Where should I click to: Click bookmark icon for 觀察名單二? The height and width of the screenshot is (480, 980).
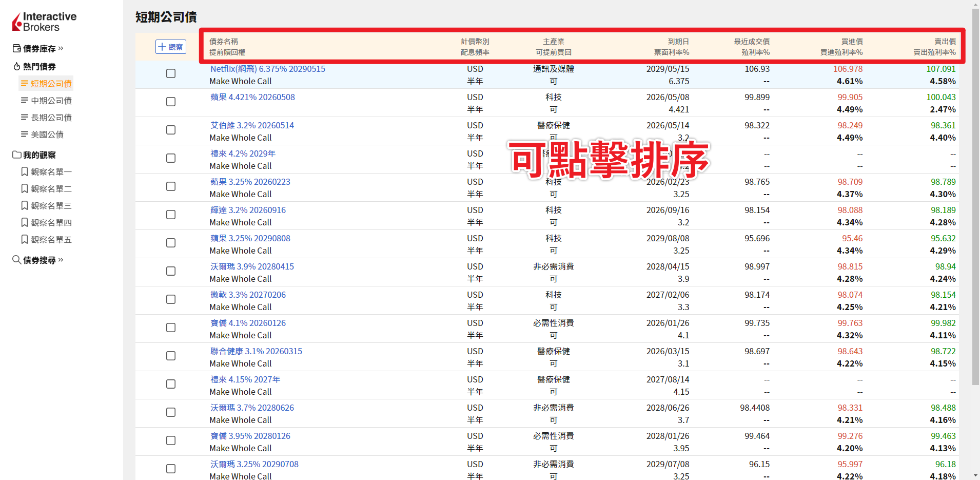click(x=24, y=188)
